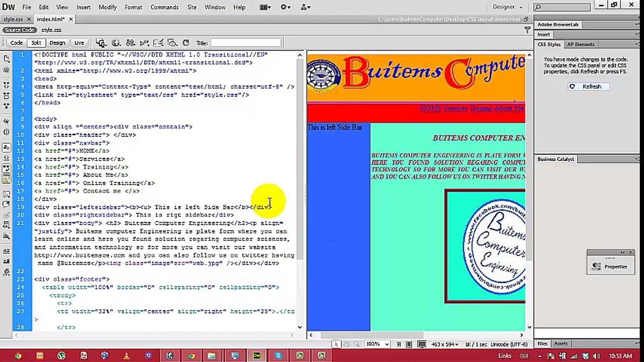Select style.css in related files bar
Viewport: 644px width, 362px height.
(51, 30)
